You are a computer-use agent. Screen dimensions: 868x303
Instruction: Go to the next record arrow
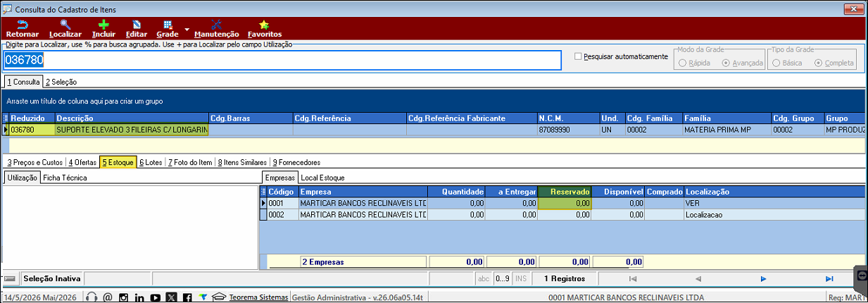(763, 279)
